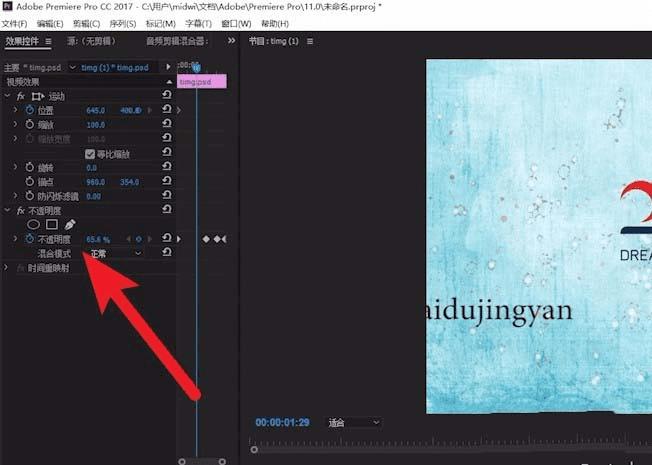Select the first 不透明度 keyframe diamond
The image size is (652, 465).
point(206,239)
